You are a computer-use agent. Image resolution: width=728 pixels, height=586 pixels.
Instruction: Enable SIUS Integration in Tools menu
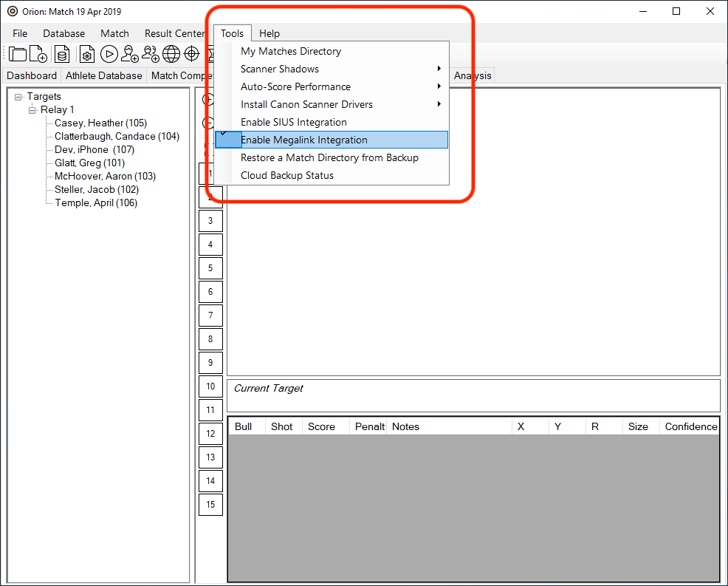[x=293, y=122]
